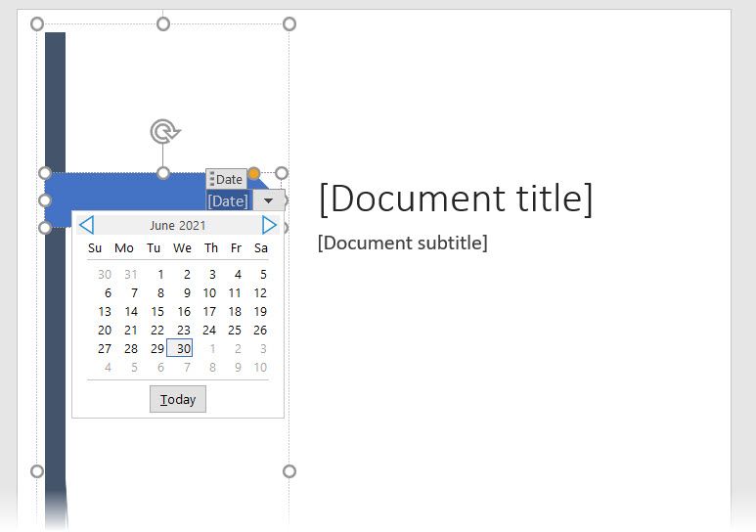This screenshot has height=532, width=756.
Task: Select June 15 in the calendar
Action: coord(157,312)
